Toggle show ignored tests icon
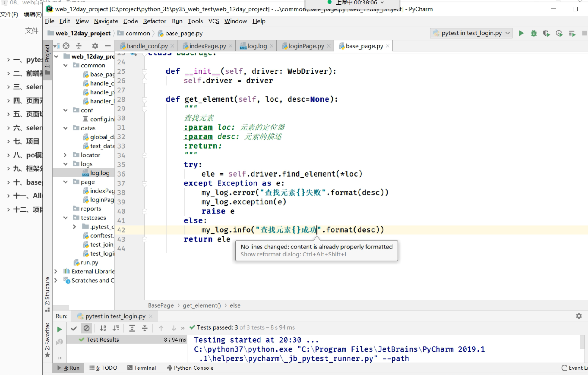Viewport: 588px width, 375px height. (x=87, y=328)
